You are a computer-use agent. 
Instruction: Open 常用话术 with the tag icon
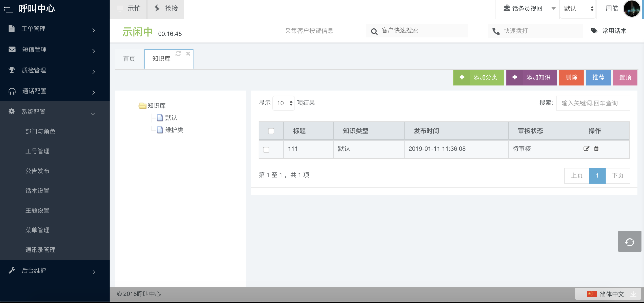[x=594, y=31]
